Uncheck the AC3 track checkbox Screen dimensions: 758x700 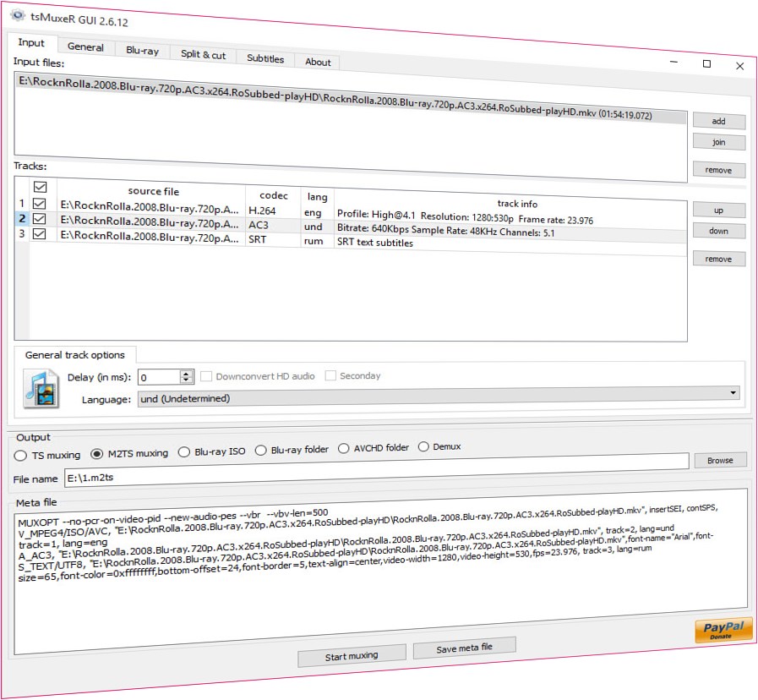[39, 219]
